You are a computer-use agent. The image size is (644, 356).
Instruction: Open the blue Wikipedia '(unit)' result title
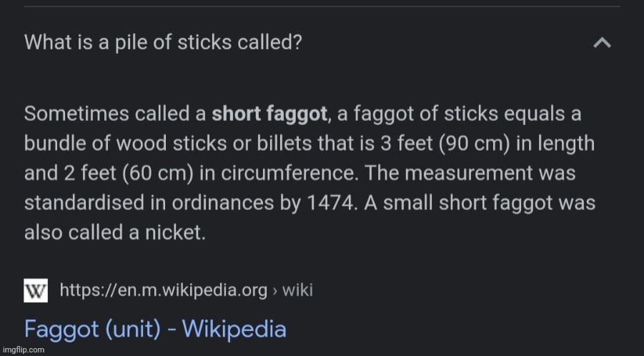point(155,330)
